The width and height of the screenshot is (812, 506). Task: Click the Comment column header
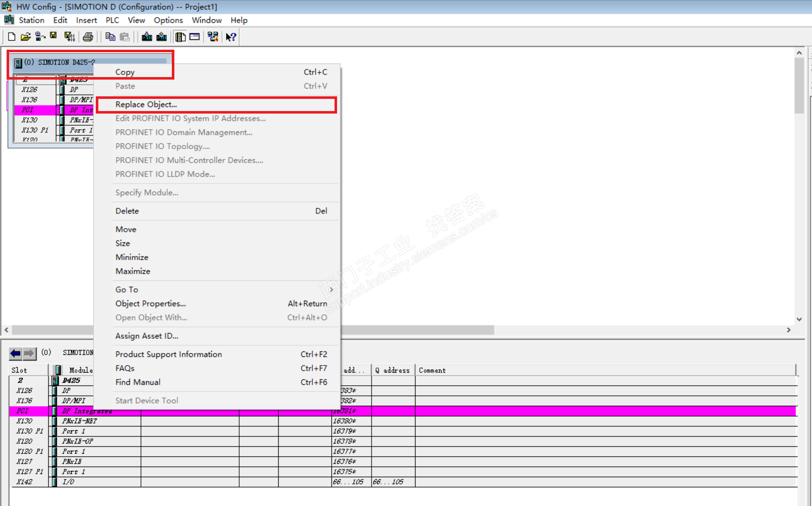tap(606, 370)
